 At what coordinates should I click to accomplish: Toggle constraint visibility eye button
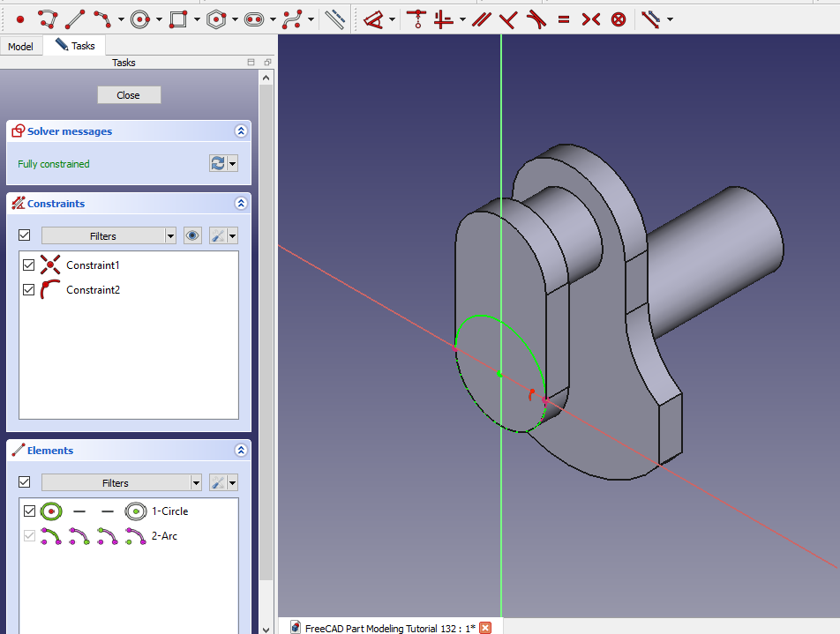tap(192, 235)
